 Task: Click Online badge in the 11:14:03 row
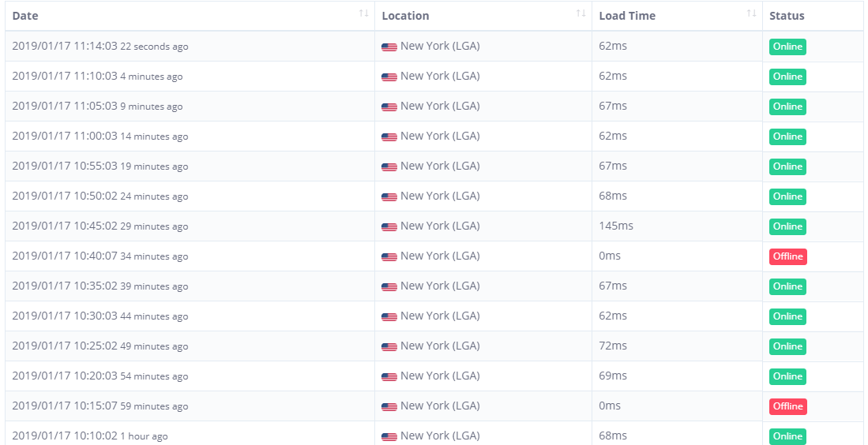(x=787, y=47)
